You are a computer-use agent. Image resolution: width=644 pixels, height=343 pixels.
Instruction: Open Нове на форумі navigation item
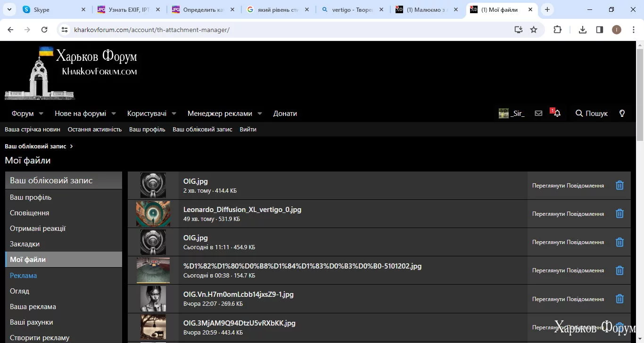(x=80, y=114)
